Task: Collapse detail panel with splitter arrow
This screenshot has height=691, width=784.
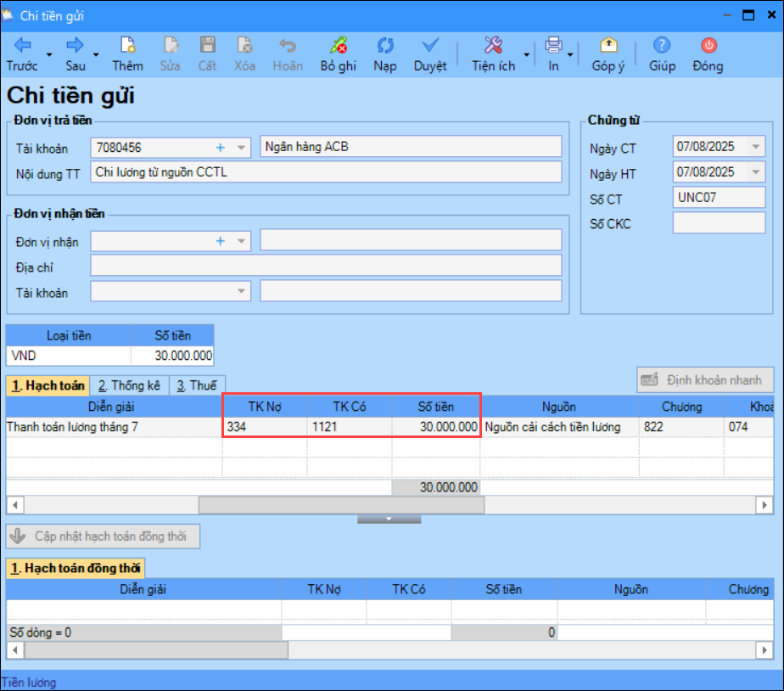Action: [x=389, y=520]
